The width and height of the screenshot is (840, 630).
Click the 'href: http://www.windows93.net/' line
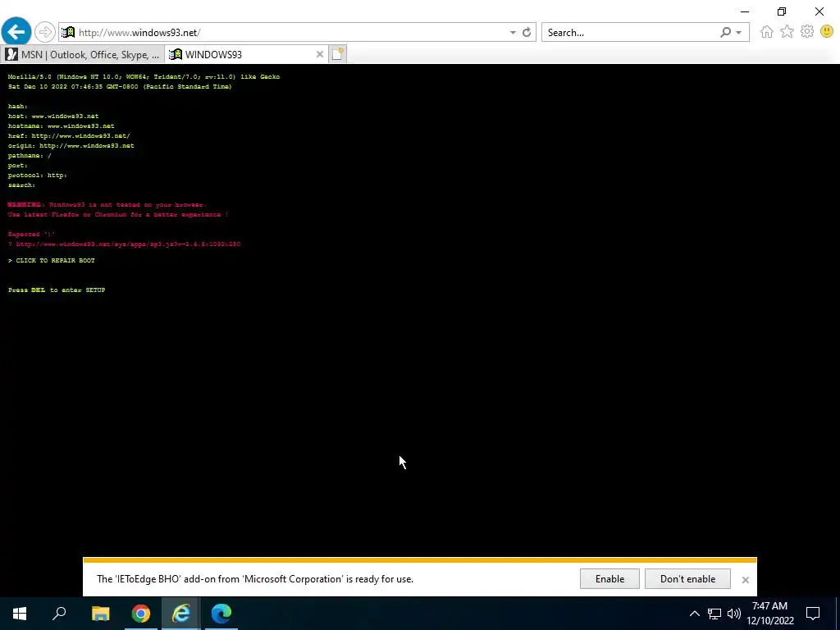69,135
